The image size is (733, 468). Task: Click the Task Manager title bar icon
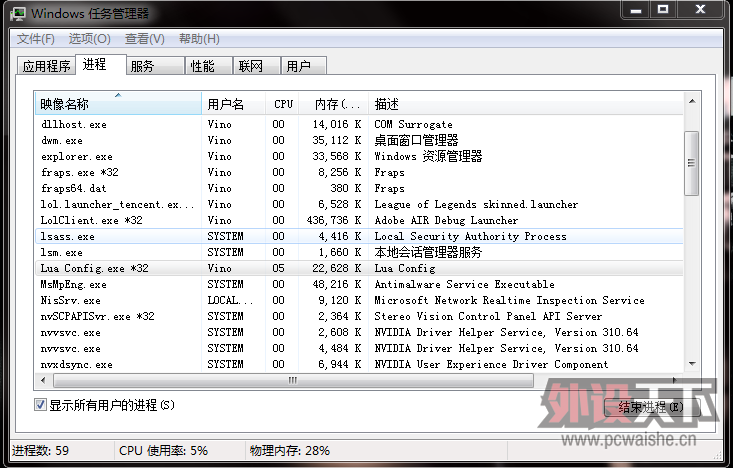18,13
